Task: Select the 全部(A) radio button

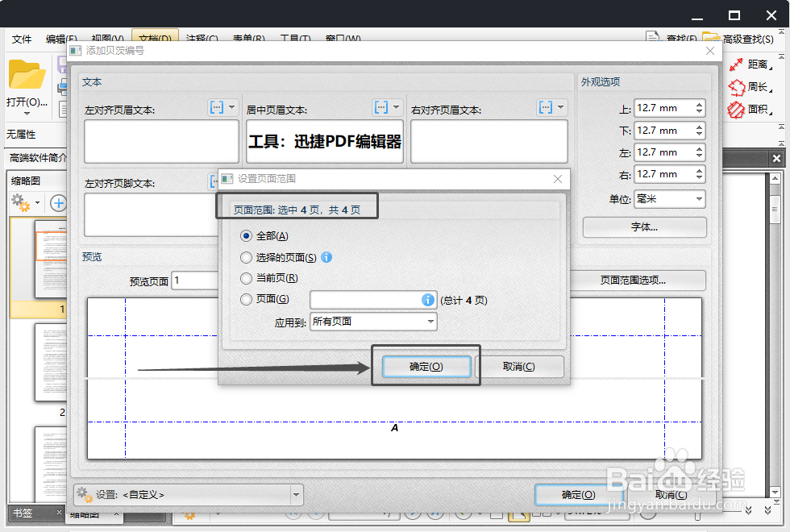Action: [x=246, y=235]
